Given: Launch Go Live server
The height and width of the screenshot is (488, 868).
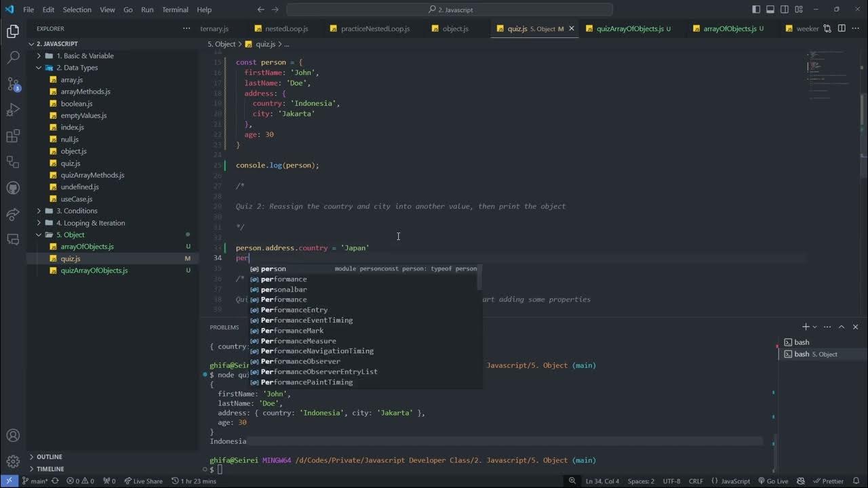Looking at the screenshot, I should point(772,481).
